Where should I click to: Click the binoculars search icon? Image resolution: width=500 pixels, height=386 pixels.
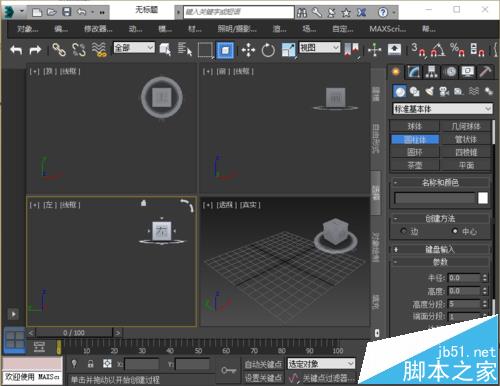pyautogui.click(x=302, y=13)
